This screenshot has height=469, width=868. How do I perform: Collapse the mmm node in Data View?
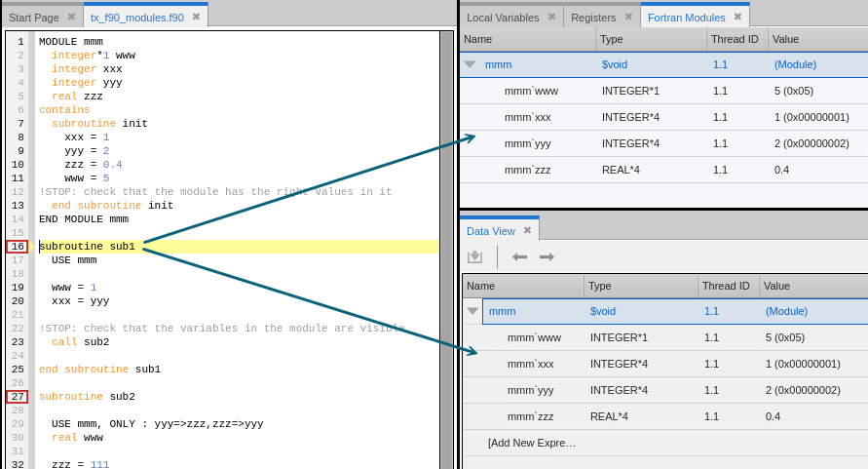[472, 311]
